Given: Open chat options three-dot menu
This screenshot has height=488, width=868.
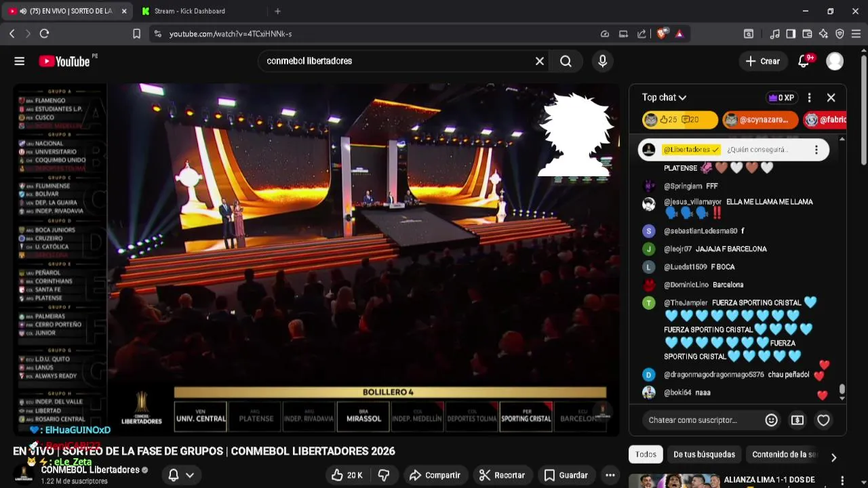Looking at the screenshot, I should [x=809, y=98].
